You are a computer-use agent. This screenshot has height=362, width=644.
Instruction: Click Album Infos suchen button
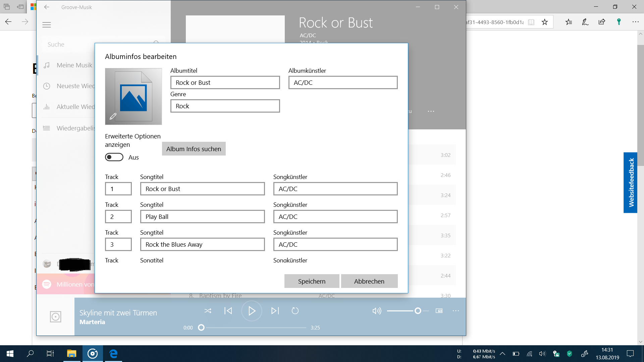(x=194, y=149)
